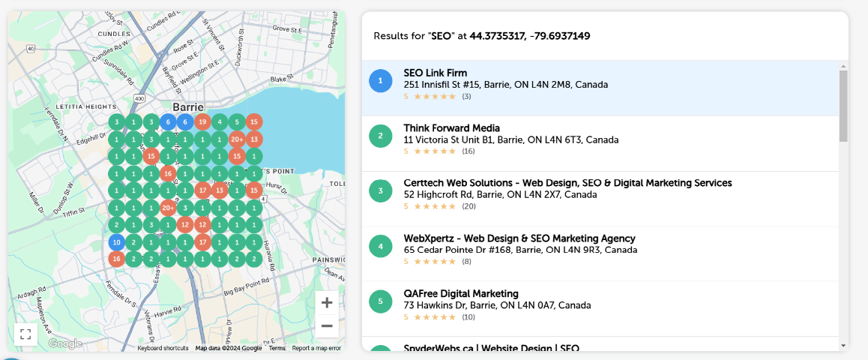Viewport: 868px width, 360px height.
Task: Click the star rating of Think Forward Media
Action: (435, 151)
